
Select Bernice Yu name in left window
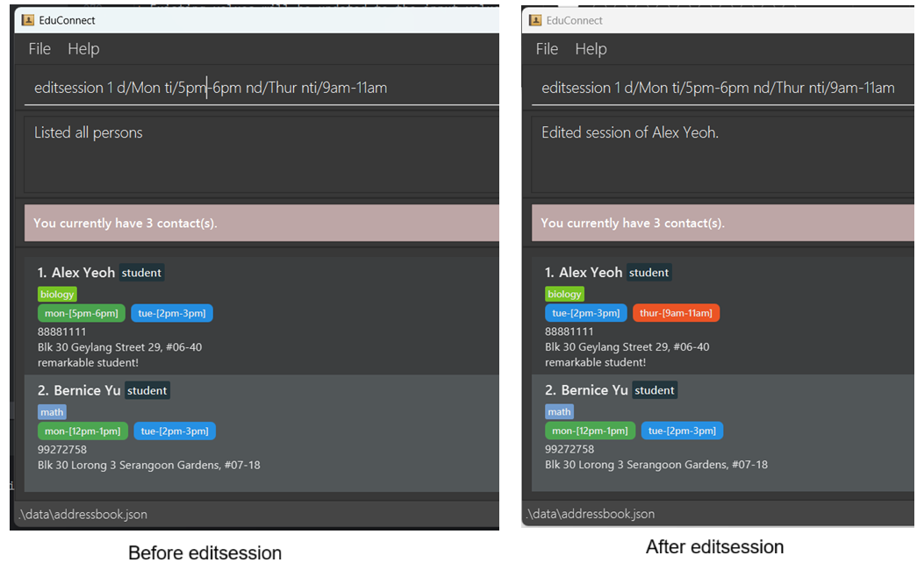click(x=87, y=390)
